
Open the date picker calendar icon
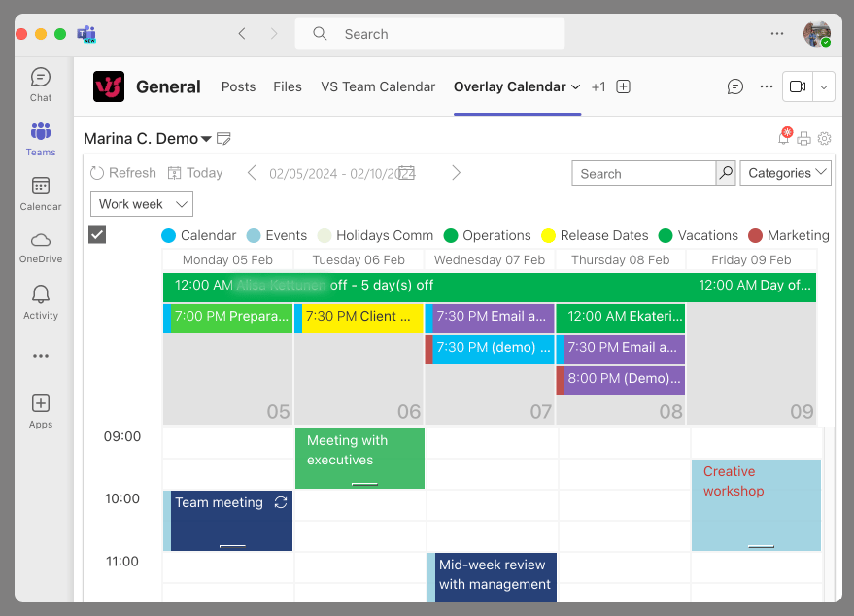pos(406,173)
